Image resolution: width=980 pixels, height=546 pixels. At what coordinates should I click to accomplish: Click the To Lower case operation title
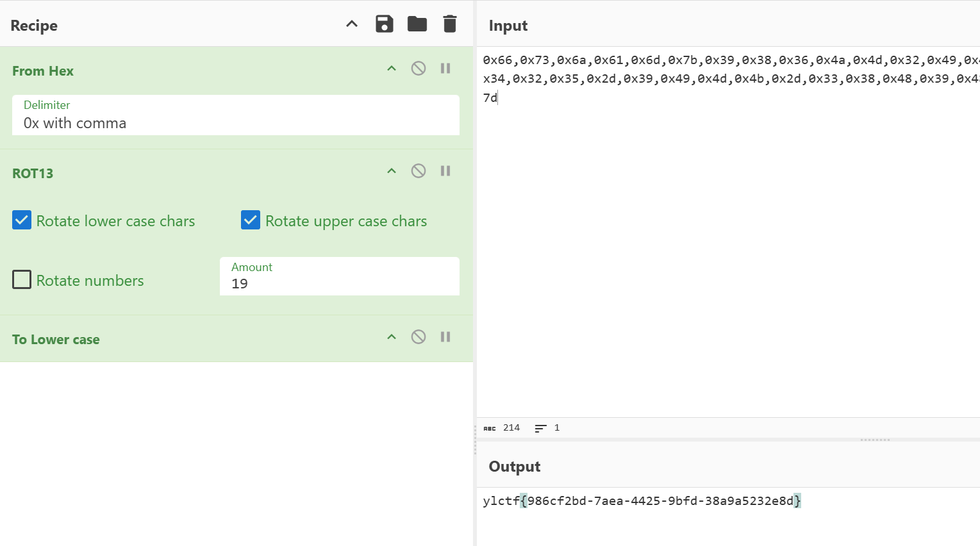(x=56, y=340)
